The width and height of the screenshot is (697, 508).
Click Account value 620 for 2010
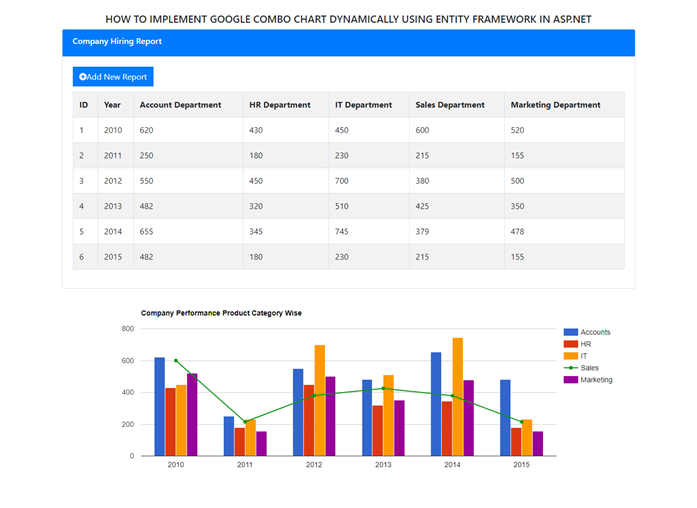146,130
